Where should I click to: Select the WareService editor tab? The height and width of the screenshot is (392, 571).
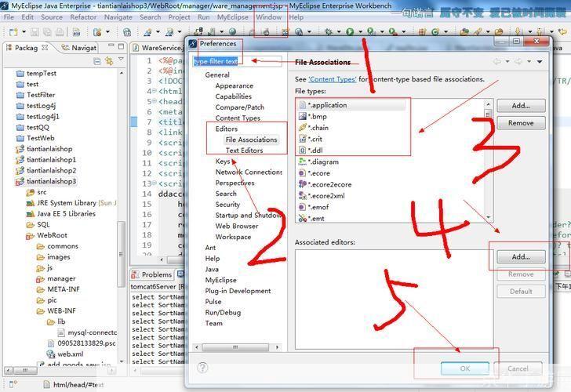point(158,48)
